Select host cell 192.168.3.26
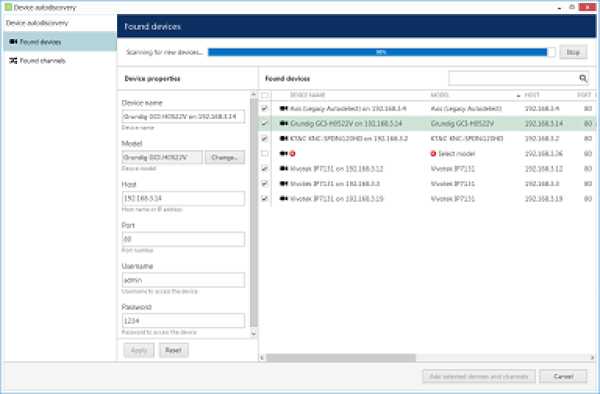Screen dimensions: 600x394 pyautogui.click(x=544, y=154)
